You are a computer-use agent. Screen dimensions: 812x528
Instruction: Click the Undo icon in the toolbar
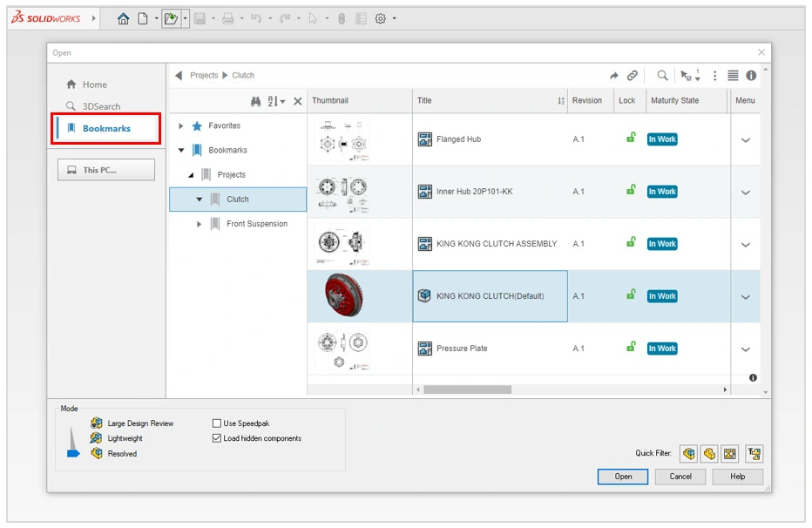pos(256,18)
